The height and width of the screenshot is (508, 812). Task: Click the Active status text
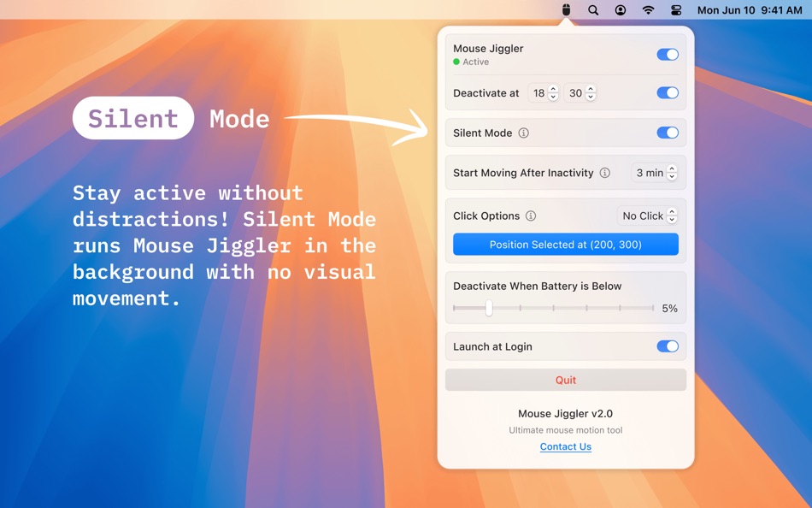pos(475,62)
